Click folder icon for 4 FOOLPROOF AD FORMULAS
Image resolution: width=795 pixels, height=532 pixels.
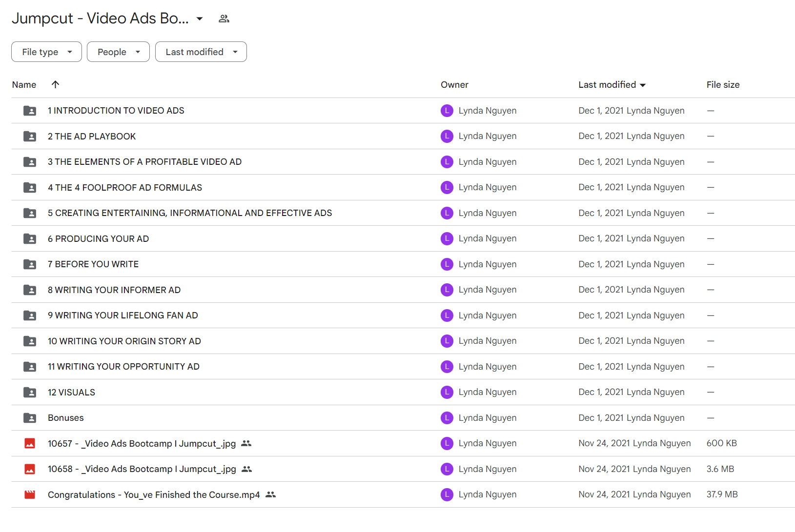(x=30, y=187)
